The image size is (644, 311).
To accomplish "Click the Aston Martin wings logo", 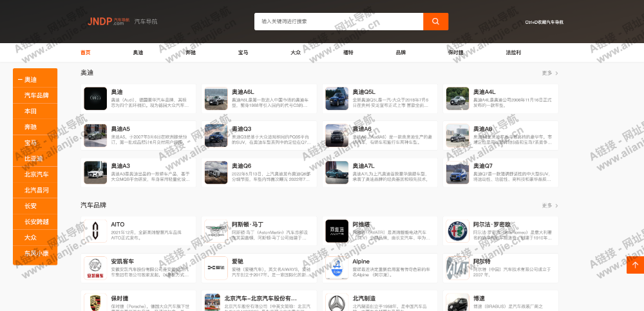I will (x=216, y=231).
